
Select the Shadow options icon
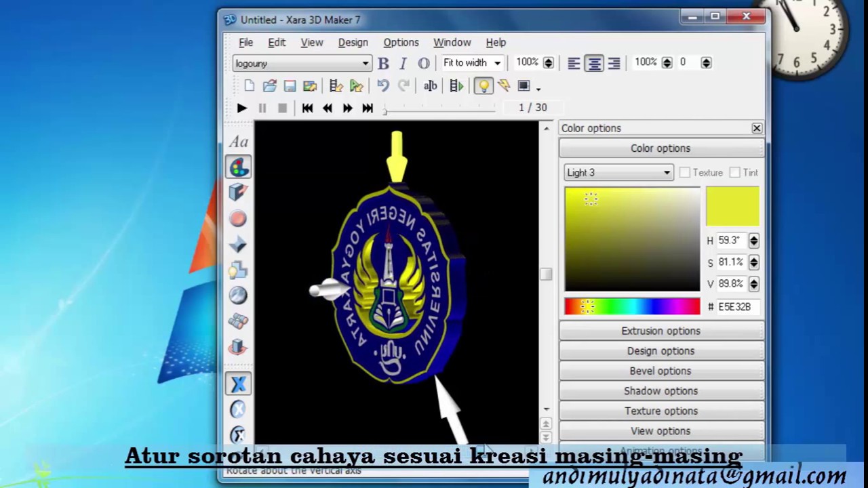(238, 270)
